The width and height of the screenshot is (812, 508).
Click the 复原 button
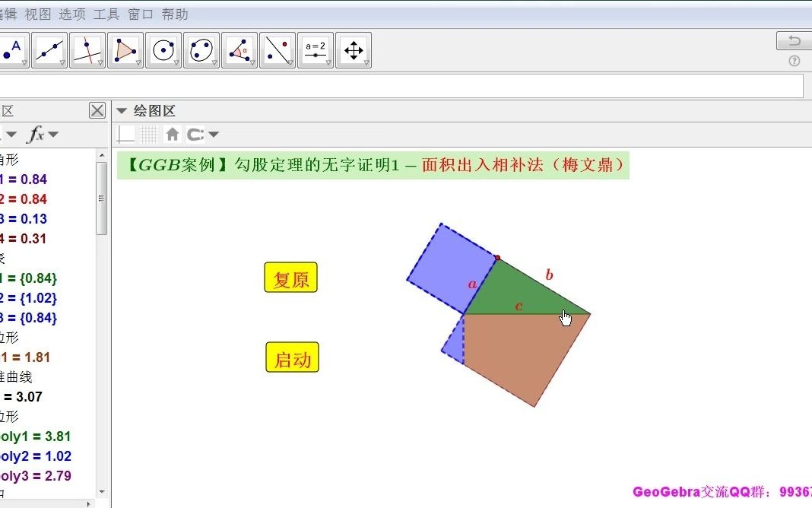tap(290, 278)
